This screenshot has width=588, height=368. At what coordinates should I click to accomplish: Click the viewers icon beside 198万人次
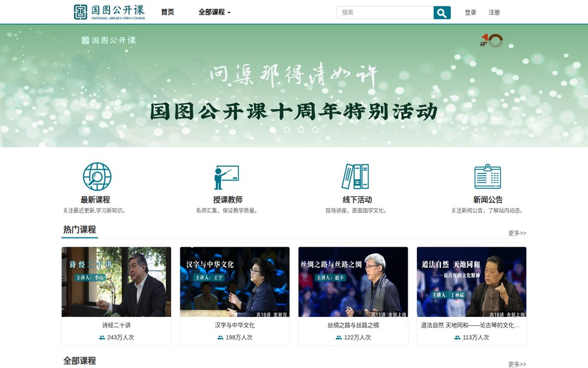(x=220, y=338)
